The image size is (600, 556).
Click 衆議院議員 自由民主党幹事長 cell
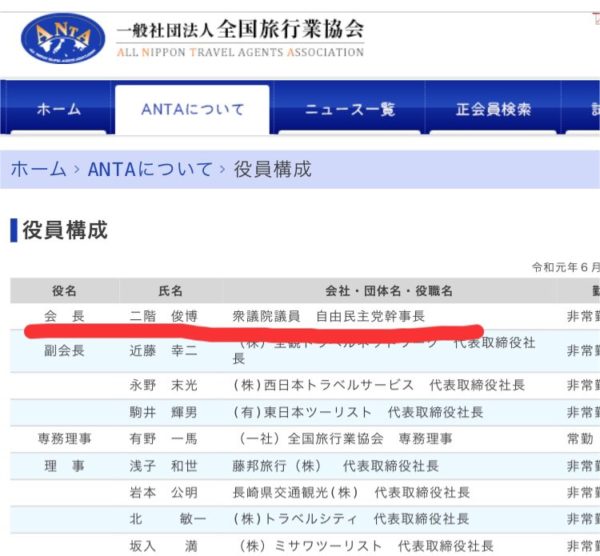point(329,316)
